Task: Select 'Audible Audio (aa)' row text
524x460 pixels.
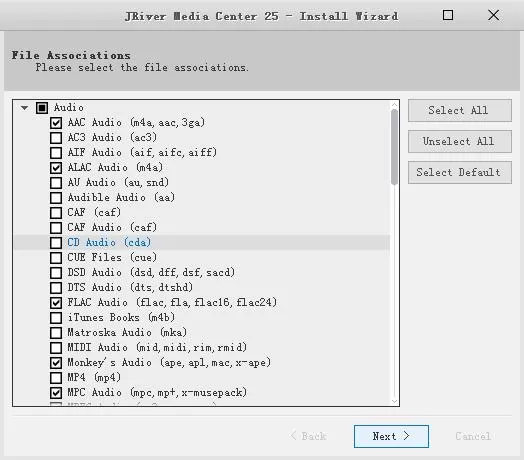Action: tap(121, 197)
